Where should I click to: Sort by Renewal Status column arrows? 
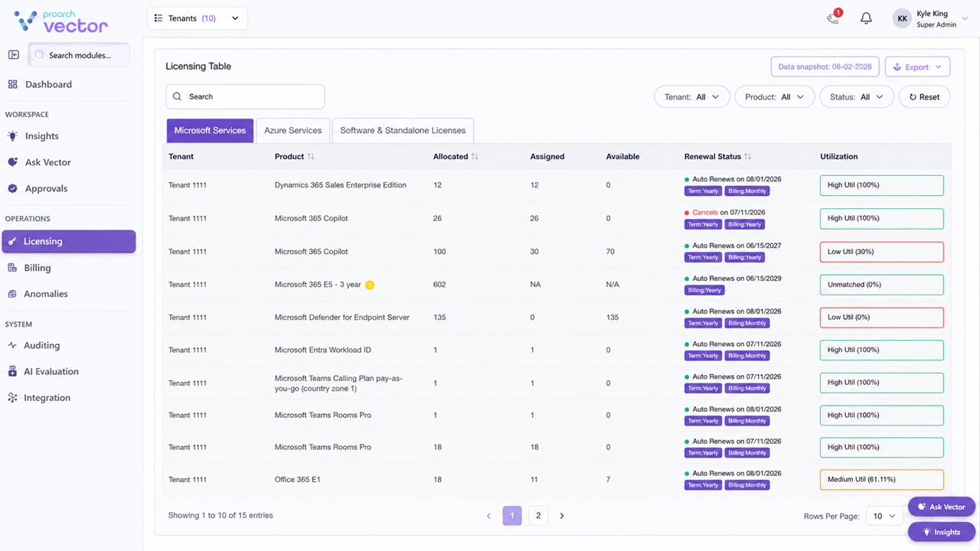click(748, 157)
